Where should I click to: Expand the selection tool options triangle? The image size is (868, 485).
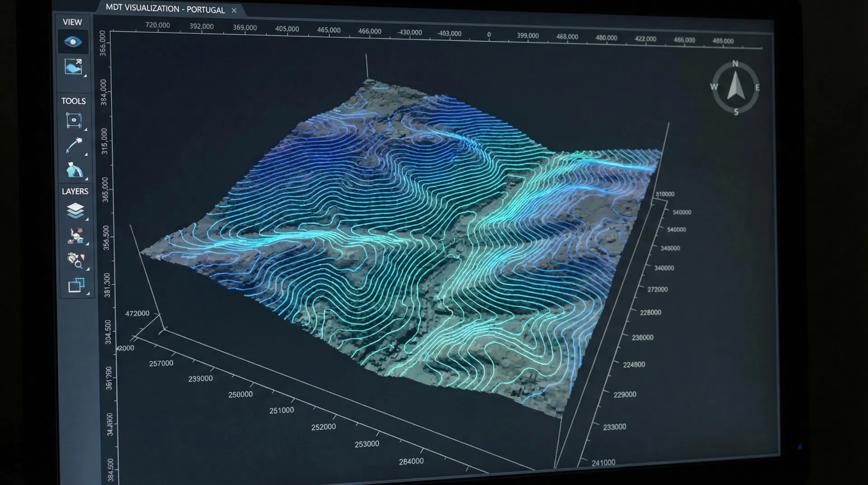85,130
